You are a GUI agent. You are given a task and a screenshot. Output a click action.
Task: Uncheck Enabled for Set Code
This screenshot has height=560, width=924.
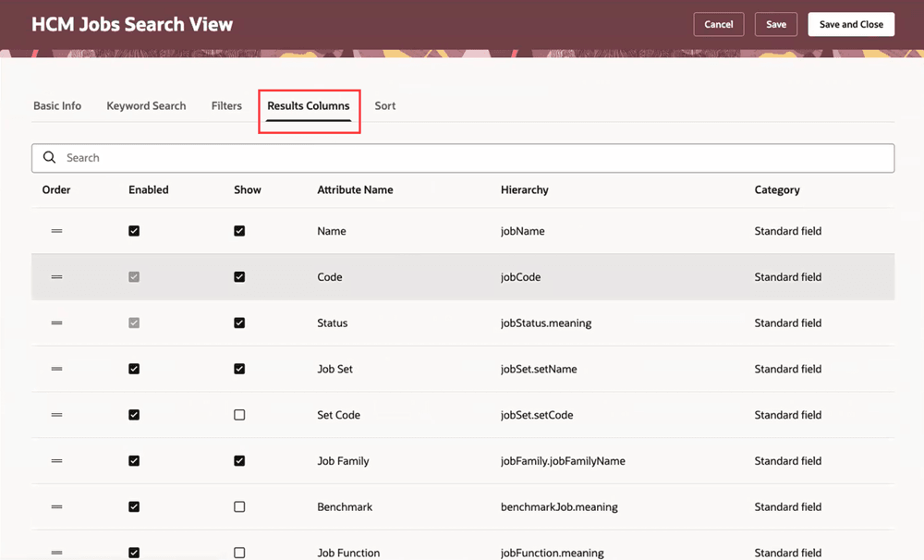[x=134, y=415]
